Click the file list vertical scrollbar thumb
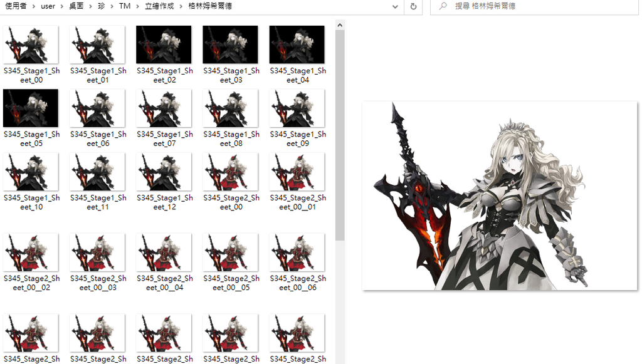Screen dimensions: 642x364 (x=340, y=136)
